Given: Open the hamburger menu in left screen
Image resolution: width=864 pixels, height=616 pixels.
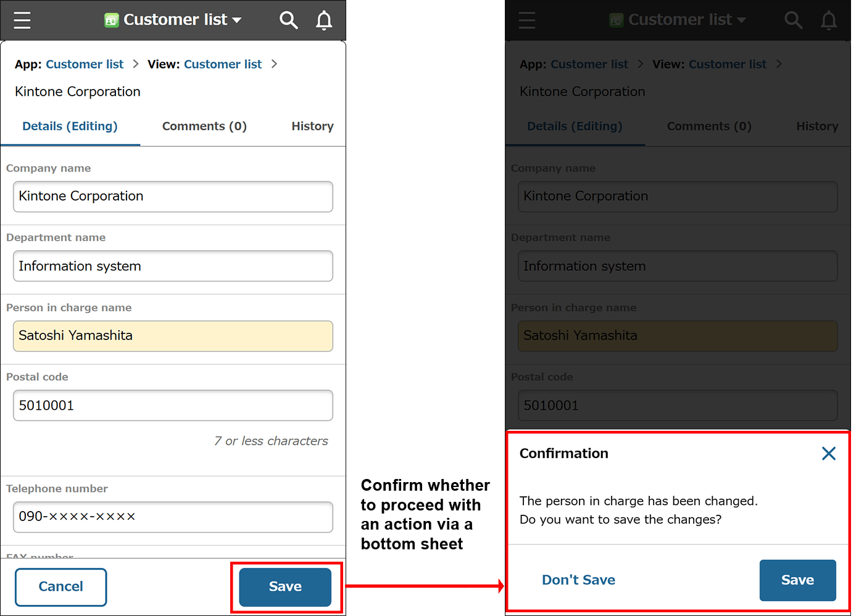Looking at the screenshot, I should (22, 20).
